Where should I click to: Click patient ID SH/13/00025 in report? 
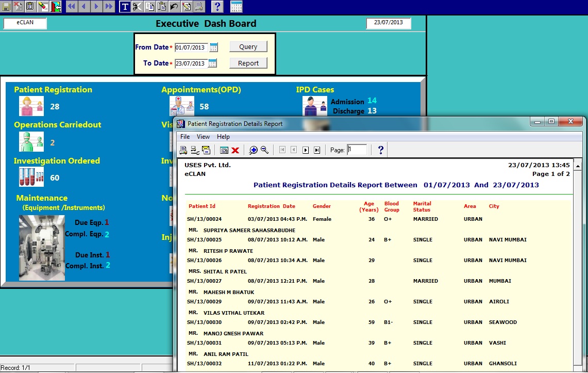205,240
